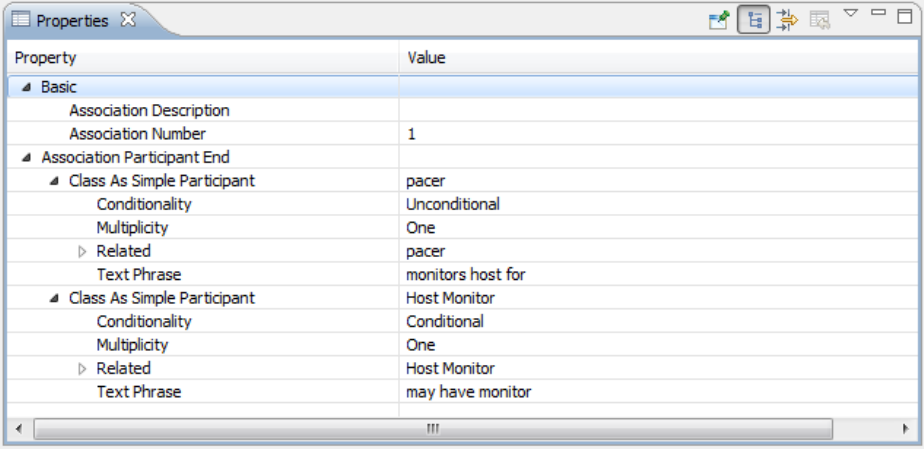Image resolution: width=924 pixels, height=449 pixels.
Task: Close the Properties tab
Action: point(127,19)
